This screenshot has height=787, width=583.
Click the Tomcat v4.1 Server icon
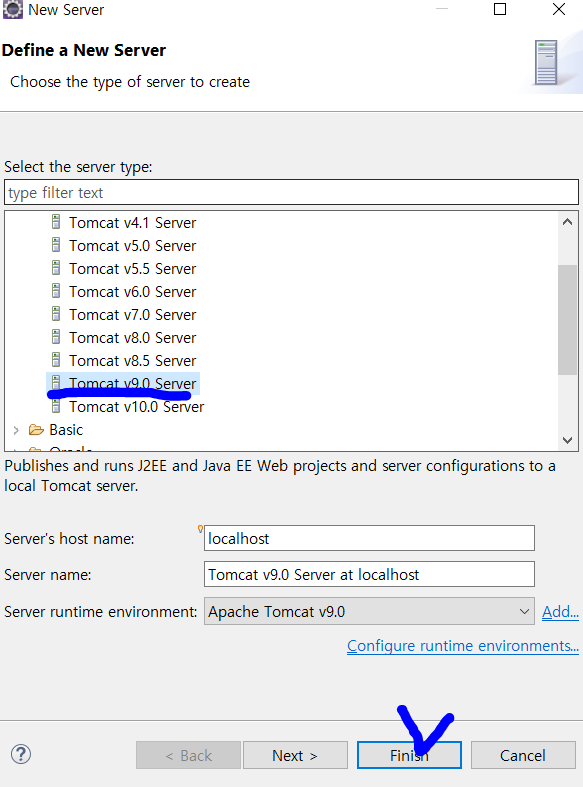[56, 222]
